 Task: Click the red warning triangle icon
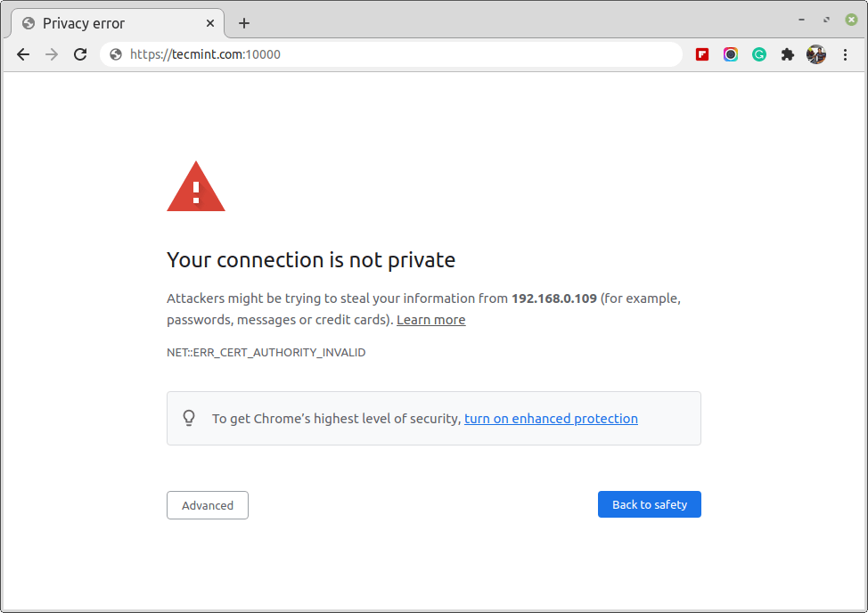(196, 188)
